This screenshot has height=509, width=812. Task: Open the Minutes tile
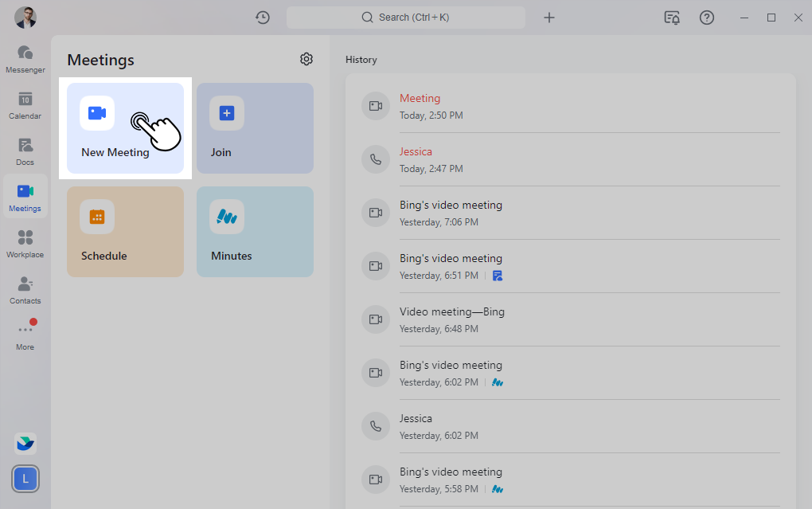pos(255,232)
